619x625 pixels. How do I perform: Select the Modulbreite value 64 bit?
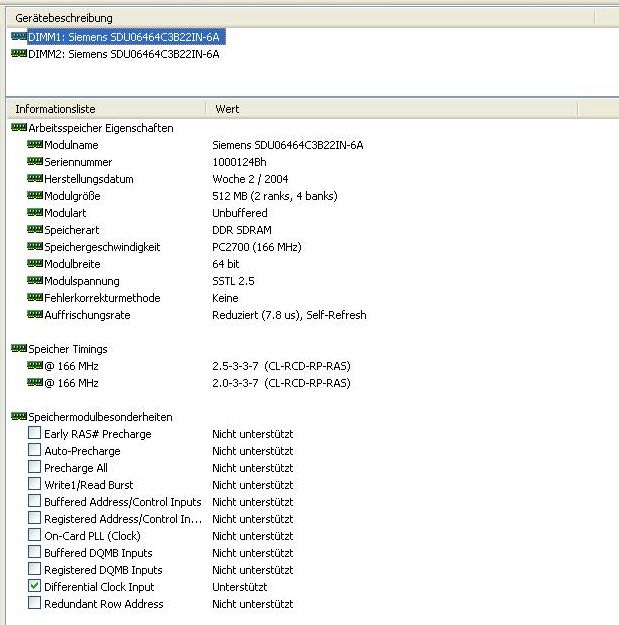(x=226, y=264)
